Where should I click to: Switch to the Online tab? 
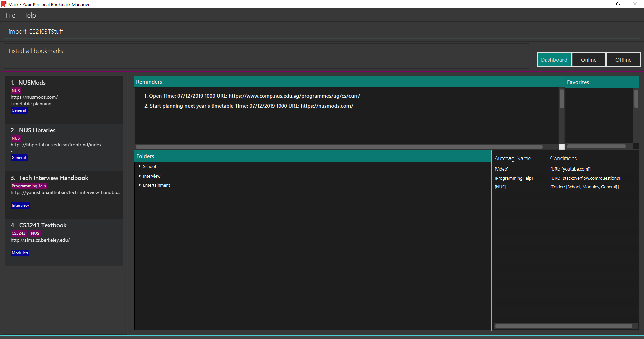click(589, 60)
